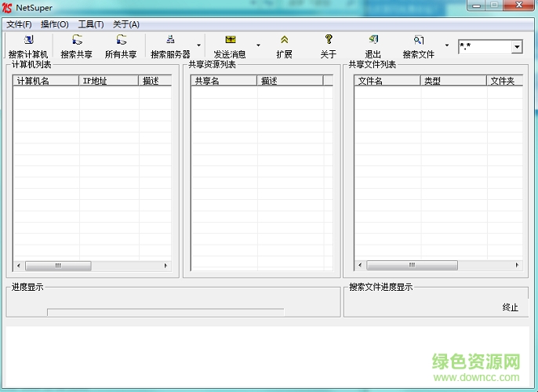Click the 扩展 toolbar icon
The width and height of the screenshot is (538, 392).
284,40
